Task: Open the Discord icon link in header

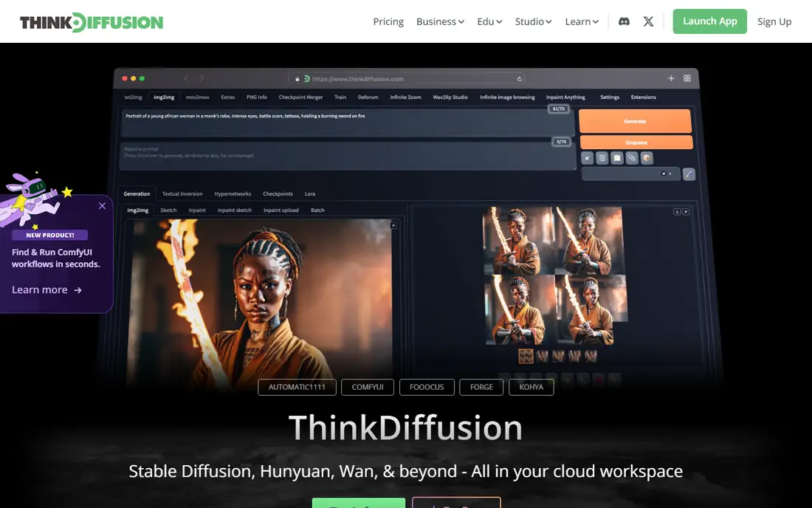Action: click(x=624, y=21)
